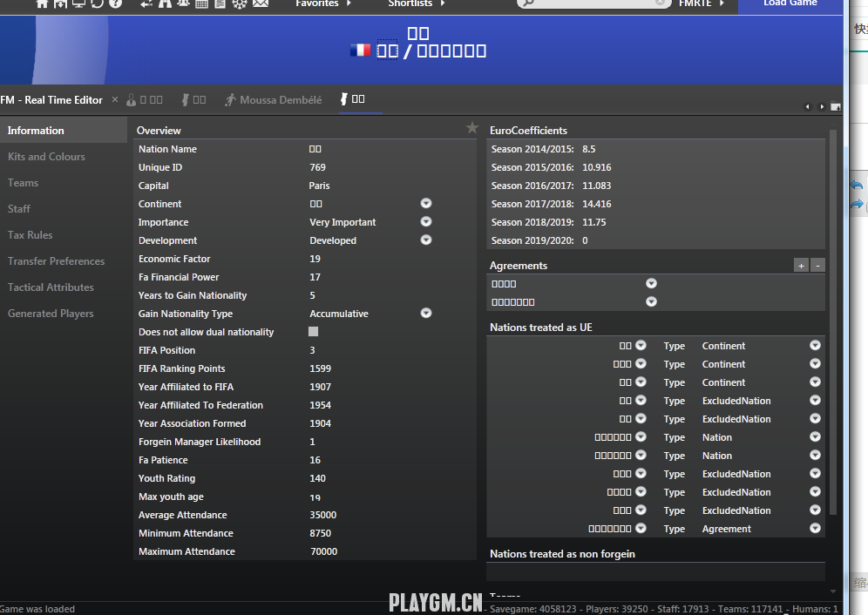Clear search box with the x icon
The height and width of the screenshot is (615, 868).
[660, 3]
